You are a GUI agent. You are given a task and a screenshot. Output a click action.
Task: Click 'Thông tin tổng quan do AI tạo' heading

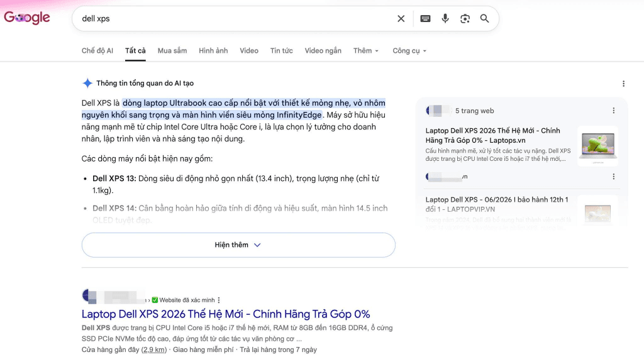coord(145,84)
